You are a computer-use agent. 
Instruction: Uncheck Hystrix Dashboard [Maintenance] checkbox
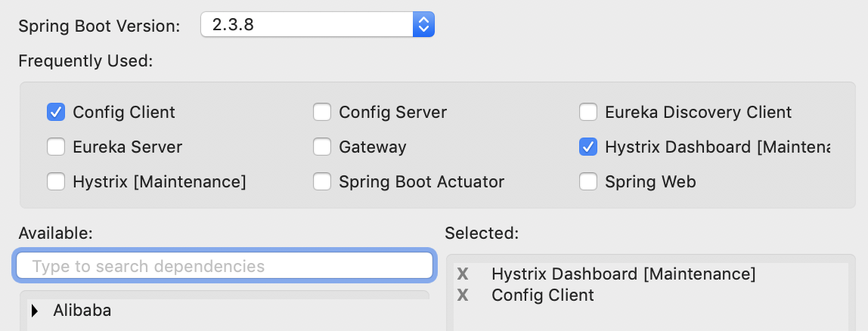pos(588,147)
